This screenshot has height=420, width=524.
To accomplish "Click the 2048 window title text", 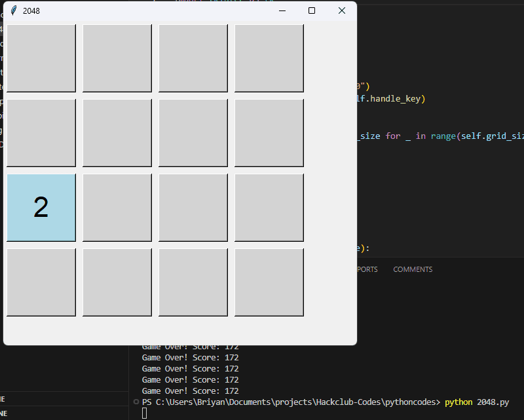I will tap(31, 10).
